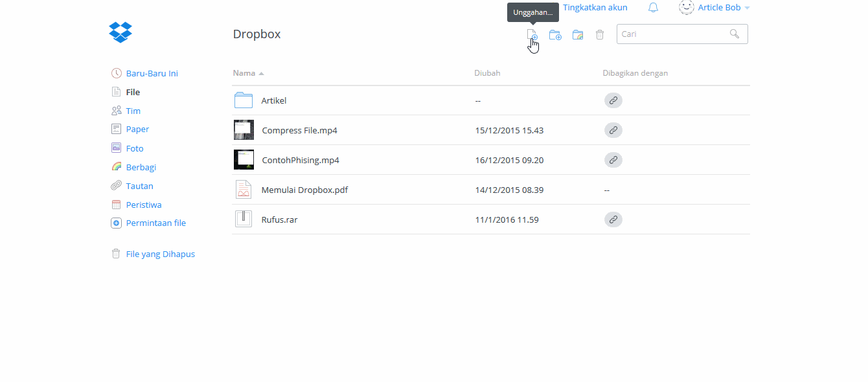
Task: Click the Dropbox page heading
Action: click(257, 34)
